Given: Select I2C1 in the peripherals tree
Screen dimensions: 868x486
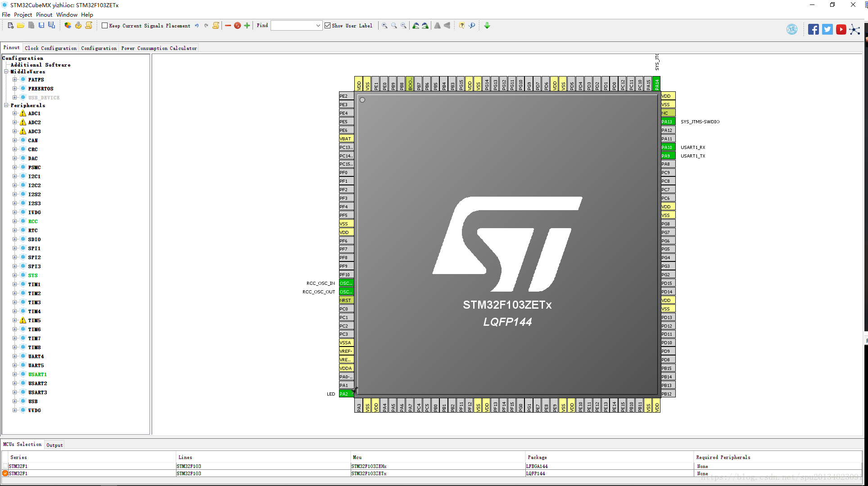Looking at the screenshot, I should tap(34, 176).
